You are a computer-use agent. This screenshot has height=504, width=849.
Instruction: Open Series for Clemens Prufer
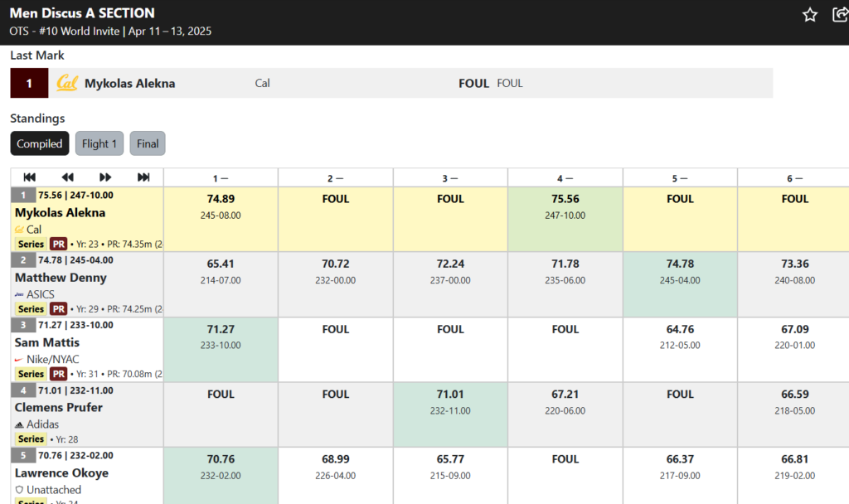coord(31,439)
